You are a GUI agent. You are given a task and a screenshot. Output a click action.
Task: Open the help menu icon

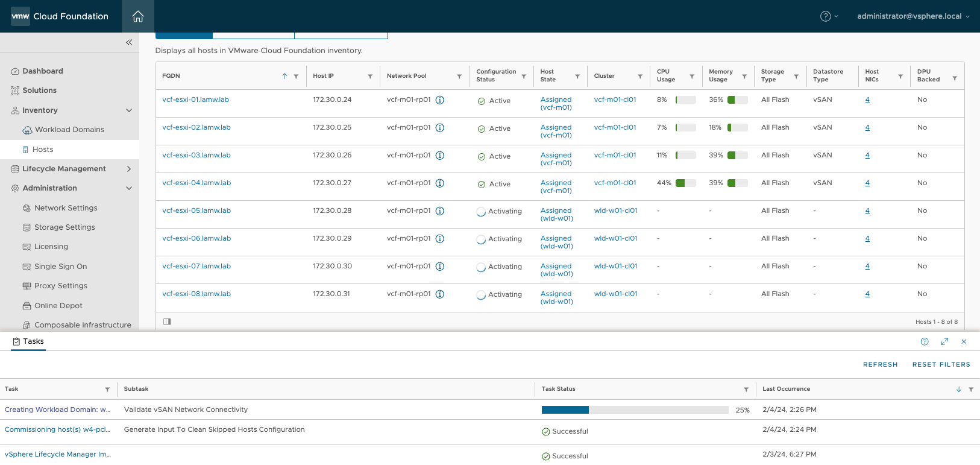point(826,16)
